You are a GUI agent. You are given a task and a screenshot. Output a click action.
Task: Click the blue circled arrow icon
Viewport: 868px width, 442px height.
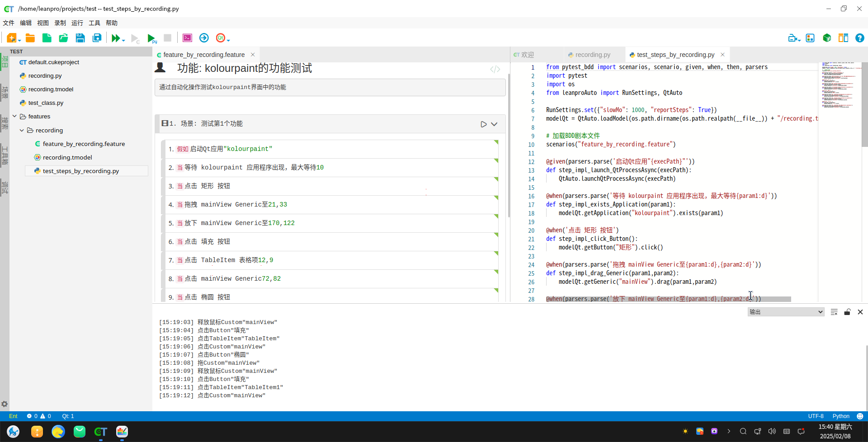(x=204, y=38)
